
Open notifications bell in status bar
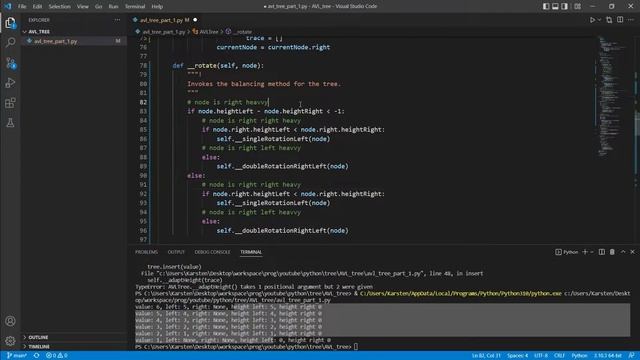point(631,356)
